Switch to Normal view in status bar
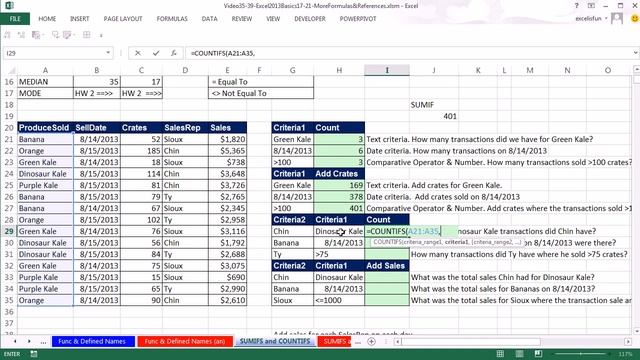The width and height of the screenshot is (640, 360). click(500, 354)
